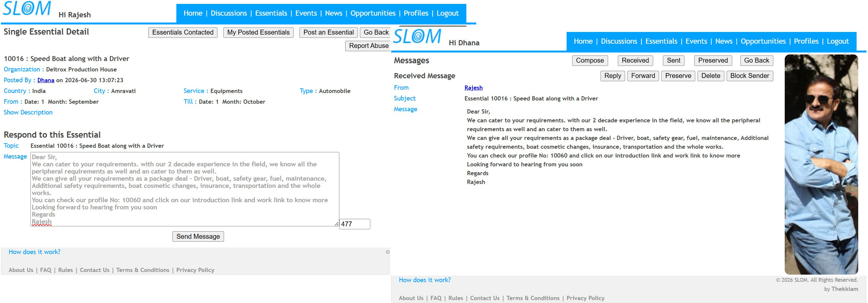868x303 pixels.
Task: Open Rules in Dhana's footer
Action: point(456,298)
